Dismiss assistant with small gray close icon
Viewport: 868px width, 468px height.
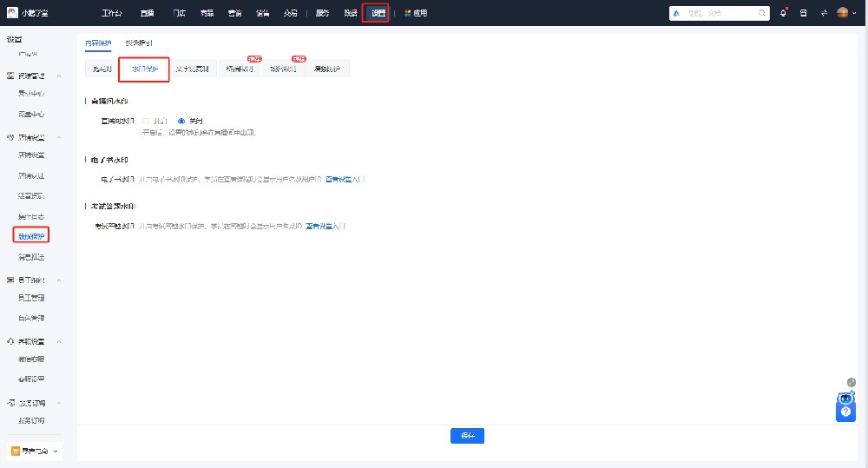[852, 382]
